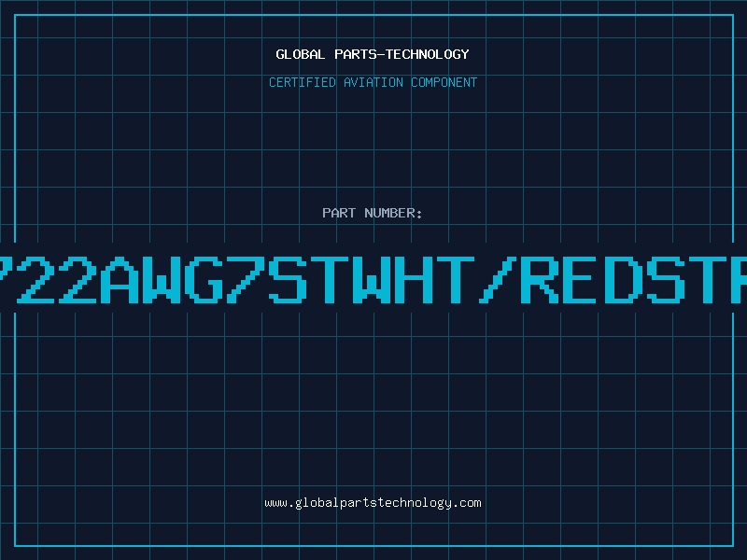Screen dimensions: 747x560
Task: Click the PART NUMBER: label
Action: click(373, 213)
